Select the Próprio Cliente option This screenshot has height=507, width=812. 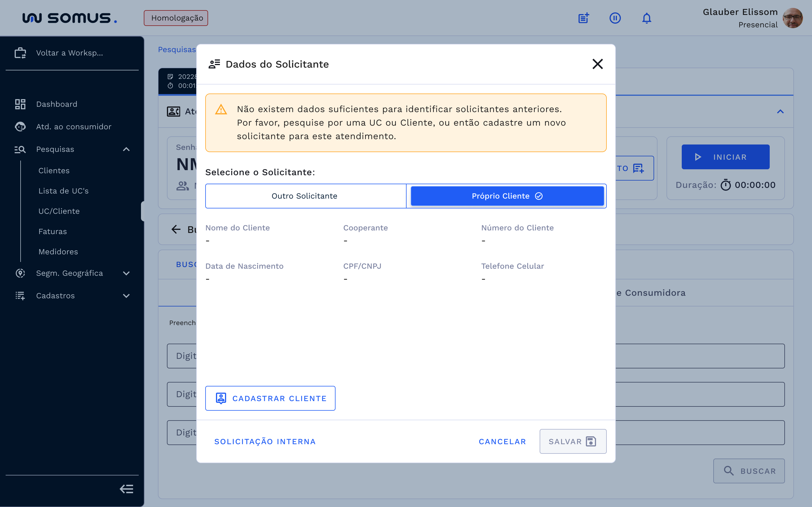(x=506, y=196)
